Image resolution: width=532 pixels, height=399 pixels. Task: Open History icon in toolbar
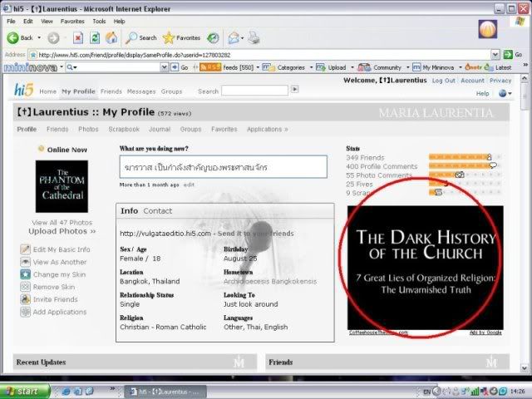click(x=213, y=37)
